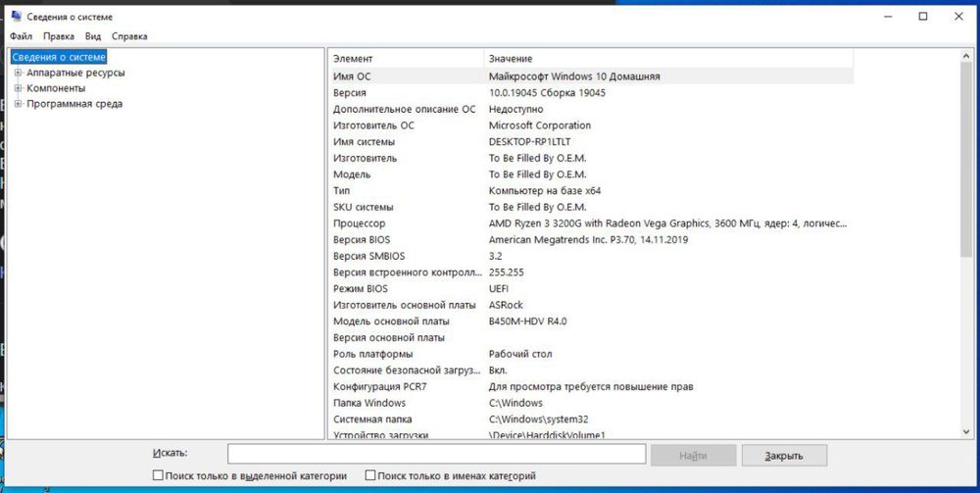Click the System Information title bar icon
The height and width of the screenshot is (493, 980).
[17, 17]
